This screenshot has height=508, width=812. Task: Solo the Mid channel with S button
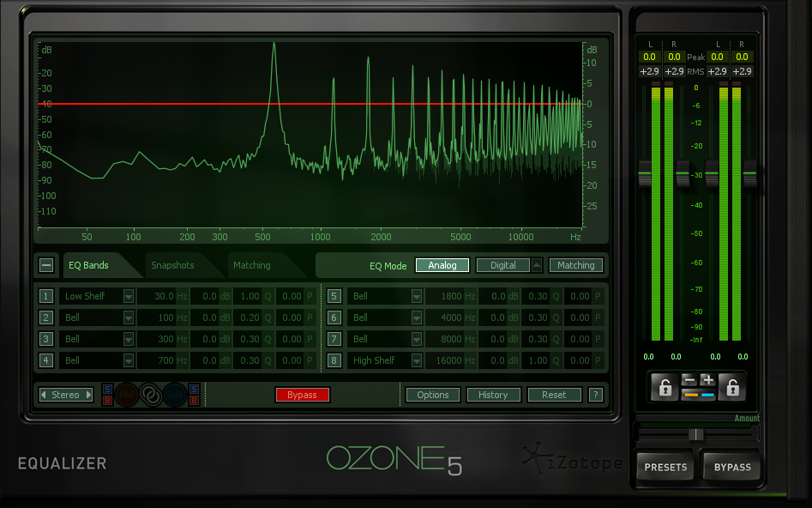click(x=107, y=390)
